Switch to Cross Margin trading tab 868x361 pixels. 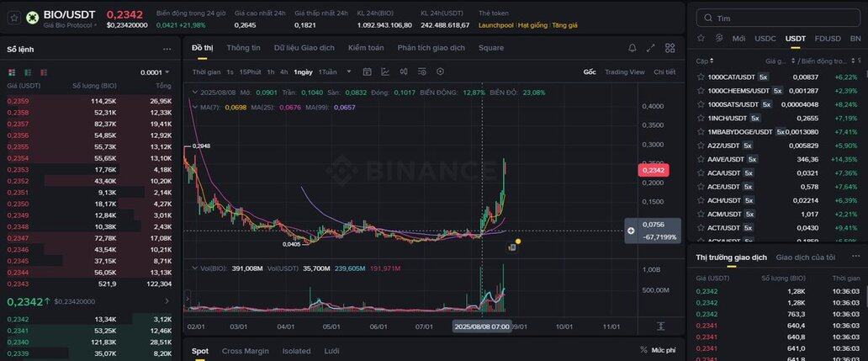click(246, 351)
